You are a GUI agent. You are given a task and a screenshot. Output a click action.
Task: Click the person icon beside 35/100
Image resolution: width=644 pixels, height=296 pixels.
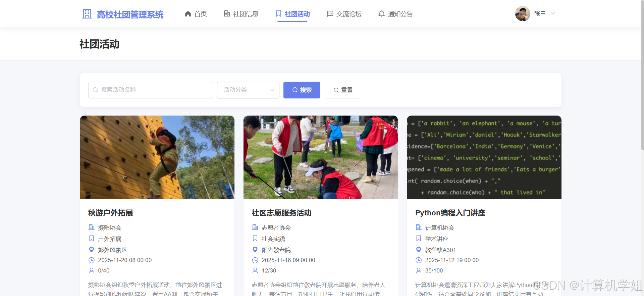point(419,270)
